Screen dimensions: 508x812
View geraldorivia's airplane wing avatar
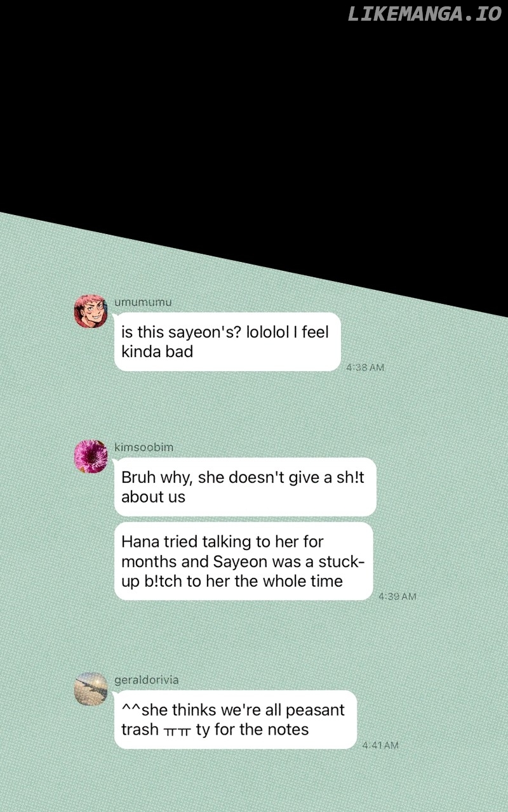pyautogui.click(x=91, y=689)
